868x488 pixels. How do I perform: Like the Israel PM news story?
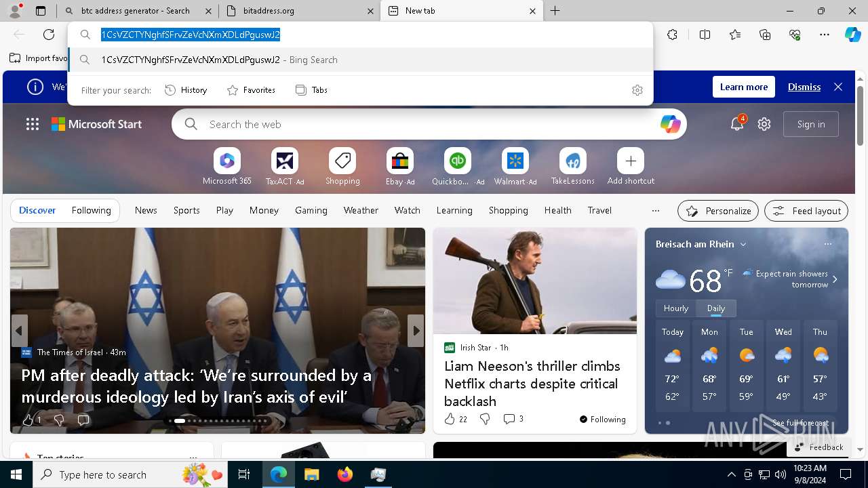pos(28,420)
